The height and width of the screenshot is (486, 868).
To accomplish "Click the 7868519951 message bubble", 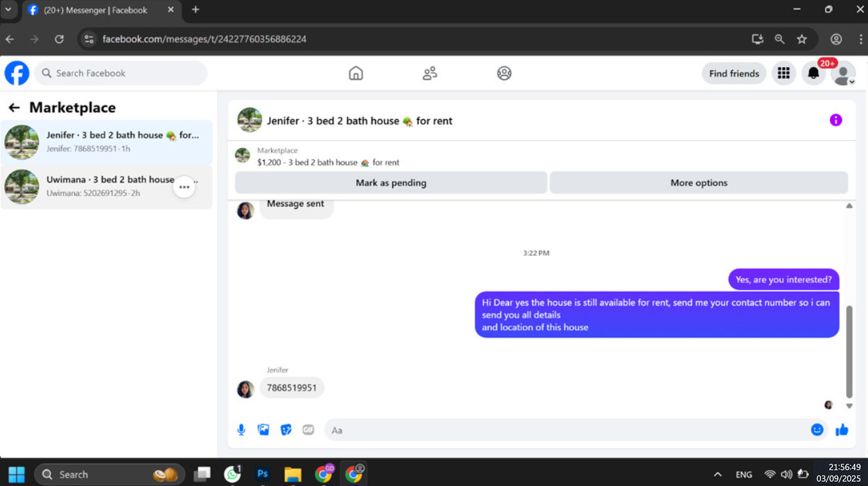I will point(292,388).
